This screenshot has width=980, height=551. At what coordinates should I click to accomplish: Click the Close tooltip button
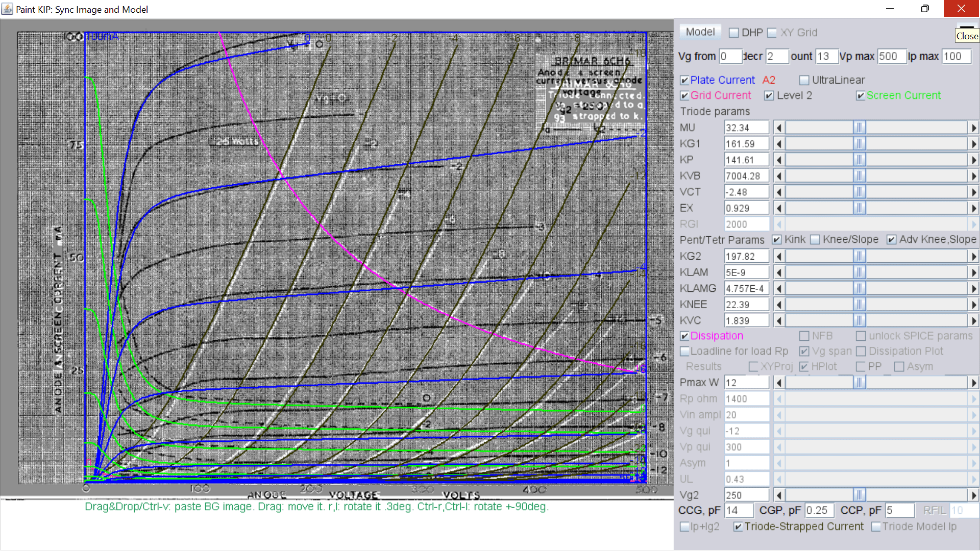(x=967, y=36)
